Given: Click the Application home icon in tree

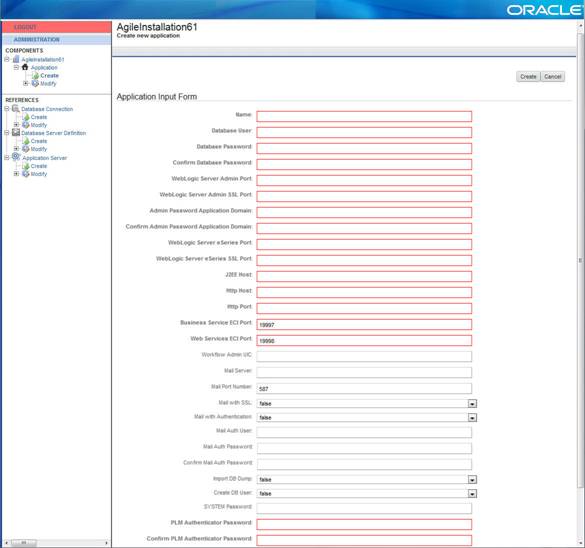Looking at the screenshot, I should [x=25, y=67].
